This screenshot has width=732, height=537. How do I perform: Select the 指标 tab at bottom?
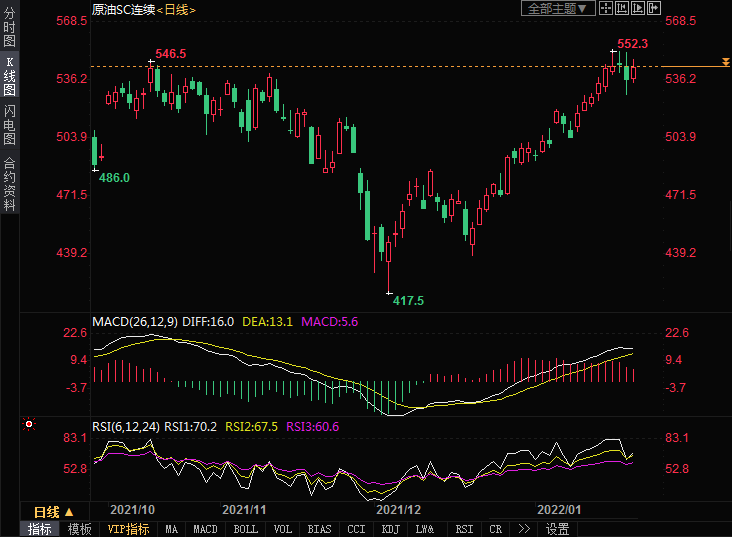coord(40,529)
